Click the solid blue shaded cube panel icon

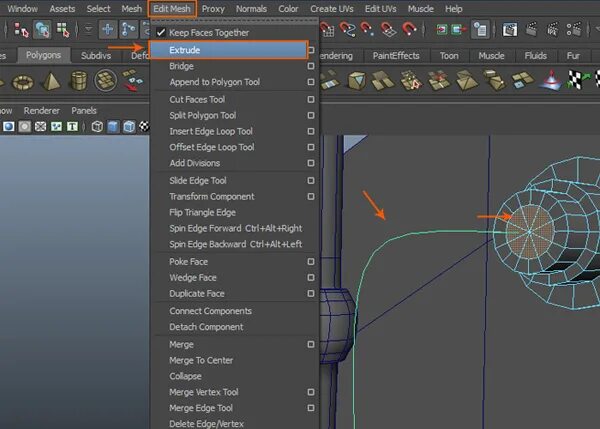point(113,127)
